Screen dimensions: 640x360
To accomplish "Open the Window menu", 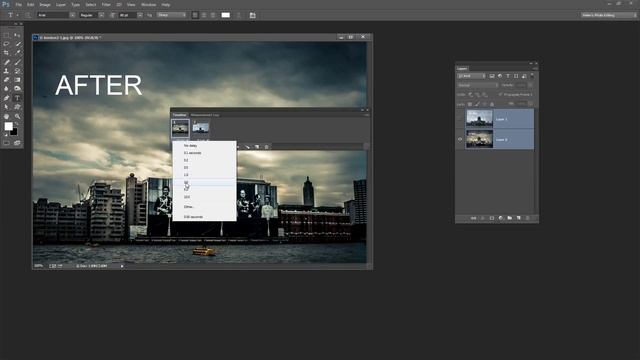I will (x=148, y=5).
